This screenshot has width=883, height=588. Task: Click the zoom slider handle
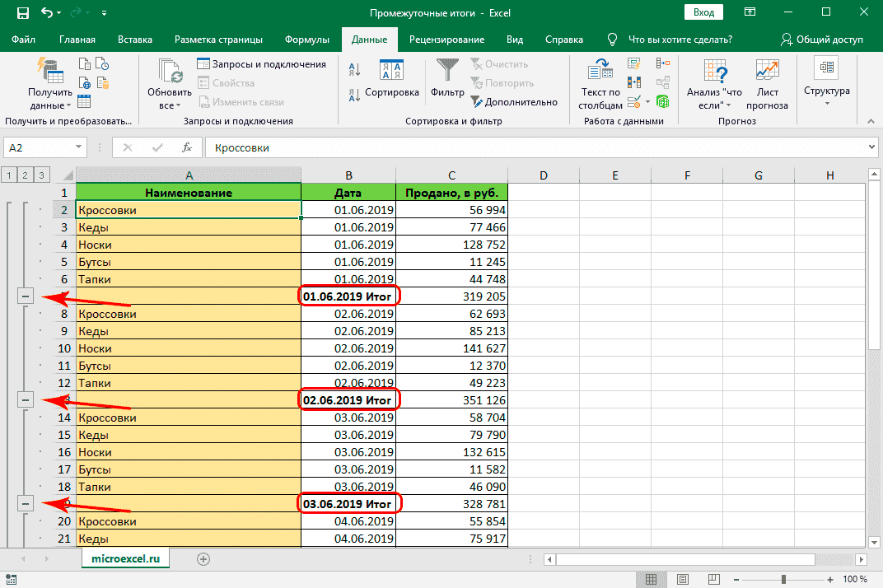(x=783, y=579)
